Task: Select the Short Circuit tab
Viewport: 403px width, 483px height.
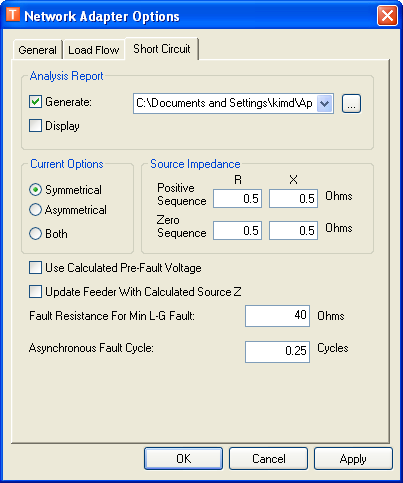Action: coord(162,49)
